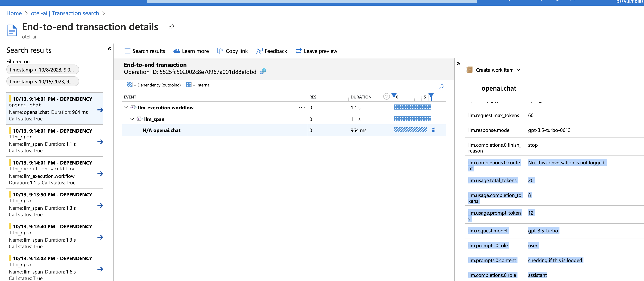Image resolution: width=644 pixels, height=281 pixels.
Task: Open the more actions ellipsis beside the pin
Action: [x=185, y=27]
